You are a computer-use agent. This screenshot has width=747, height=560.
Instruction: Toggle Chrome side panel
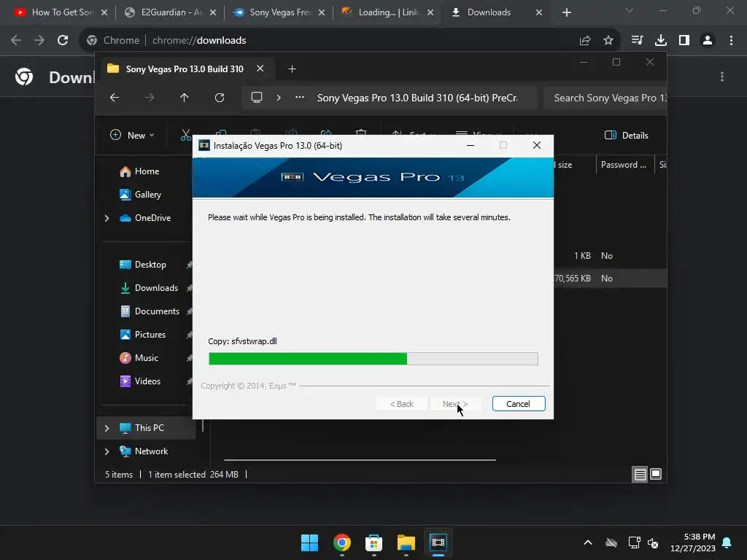684,41
